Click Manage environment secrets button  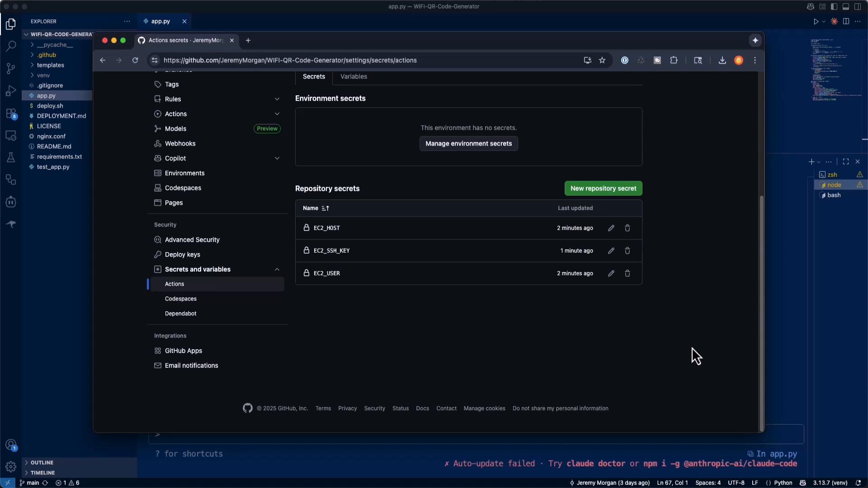(x=468, y=144)
